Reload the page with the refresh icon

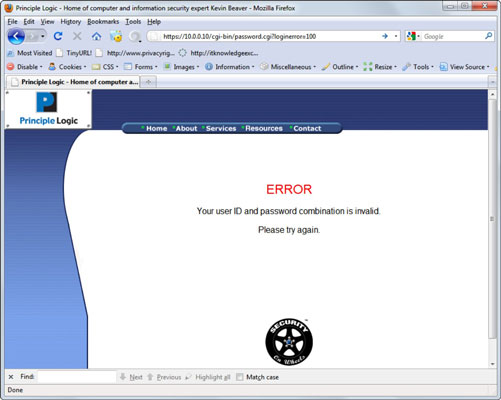pos(58,36)
